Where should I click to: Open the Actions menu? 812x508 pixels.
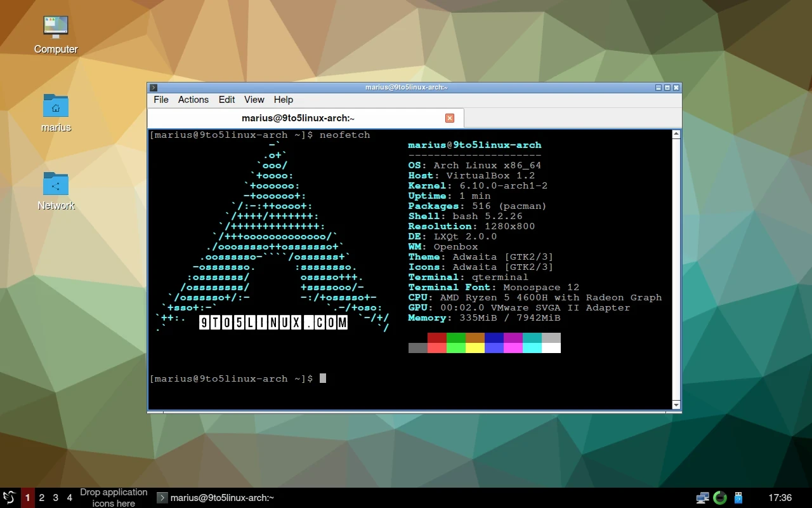193,100
